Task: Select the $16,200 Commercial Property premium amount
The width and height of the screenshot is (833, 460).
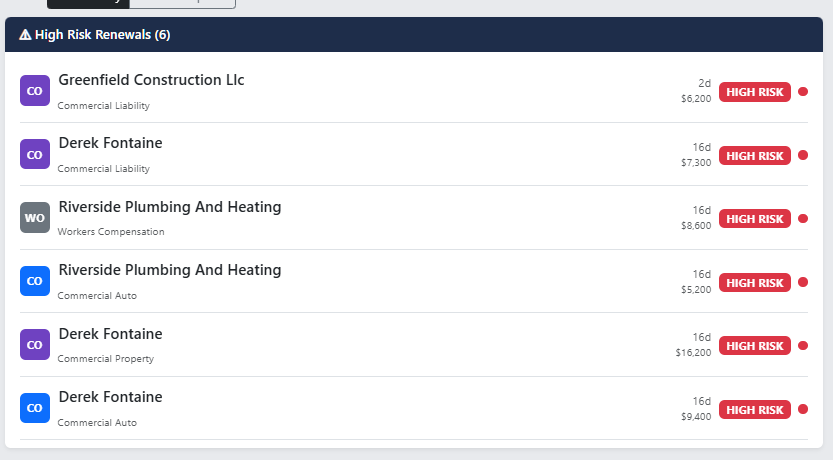Action: point(693,352)
